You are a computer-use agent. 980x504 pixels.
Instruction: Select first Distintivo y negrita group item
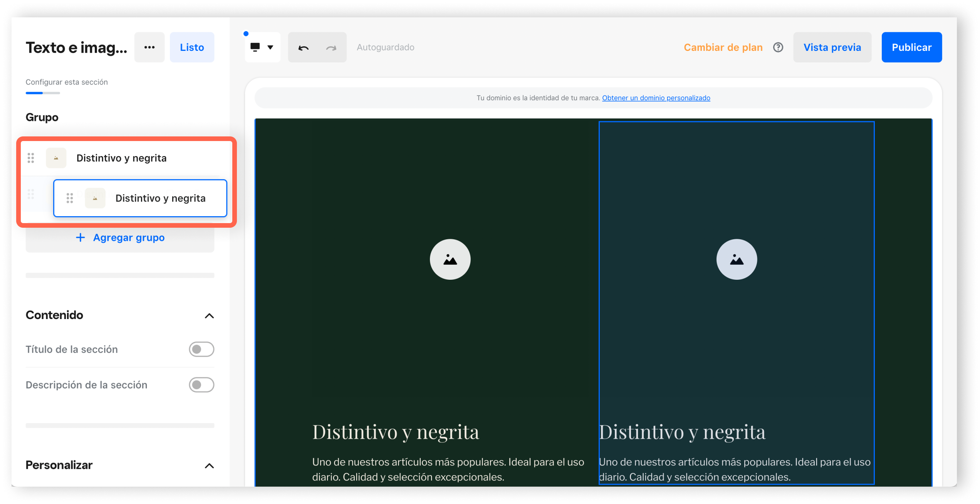[x=121, y=158]
